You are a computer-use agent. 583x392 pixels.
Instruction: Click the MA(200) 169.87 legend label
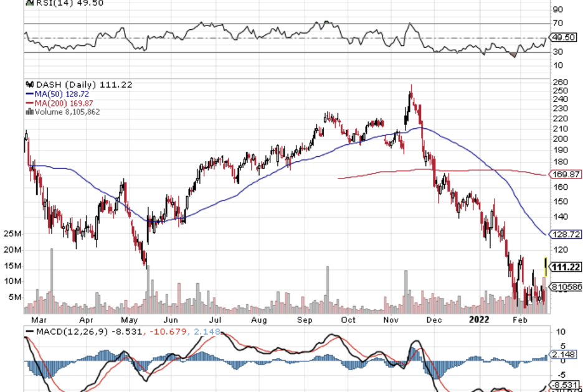coord(64,103)
